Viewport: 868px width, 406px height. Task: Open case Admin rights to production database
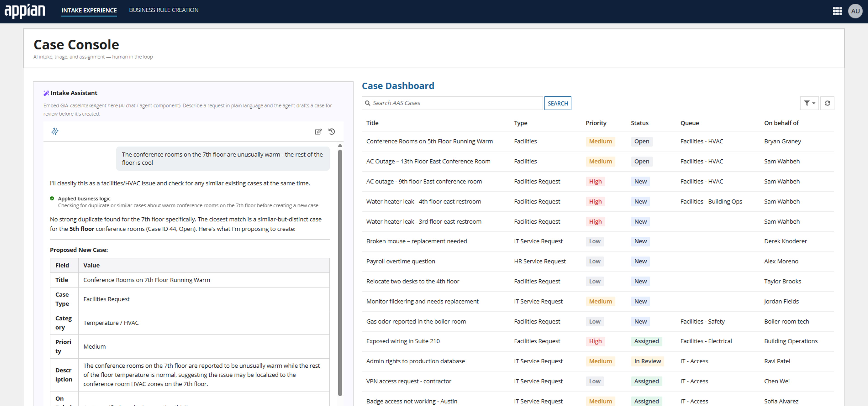click(415, 361)
